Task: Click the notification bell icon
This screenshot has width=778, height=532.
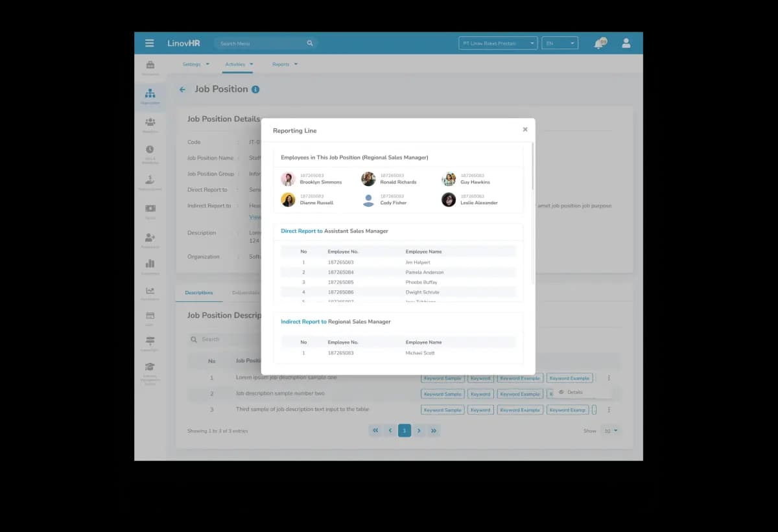Action: pyautogui.click(x=598, y=43)
